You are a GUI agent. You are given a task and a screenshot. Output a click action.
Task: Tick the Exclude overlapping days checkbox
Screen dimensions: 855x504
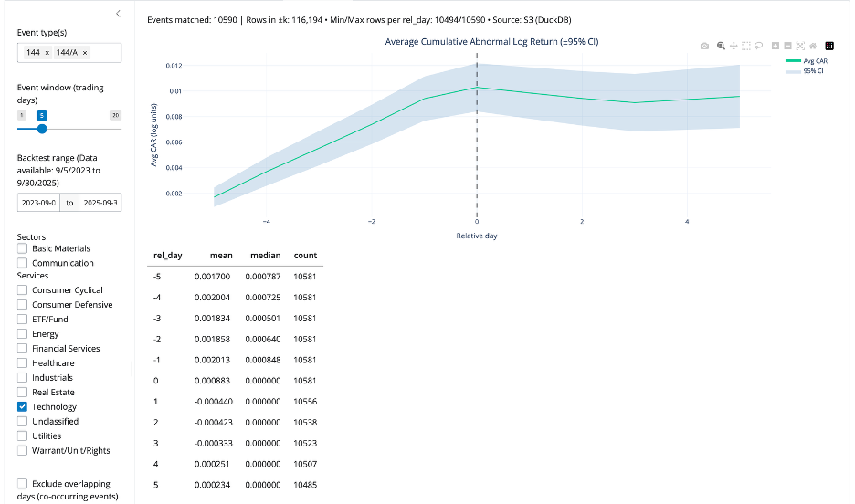tap(23, 484)
